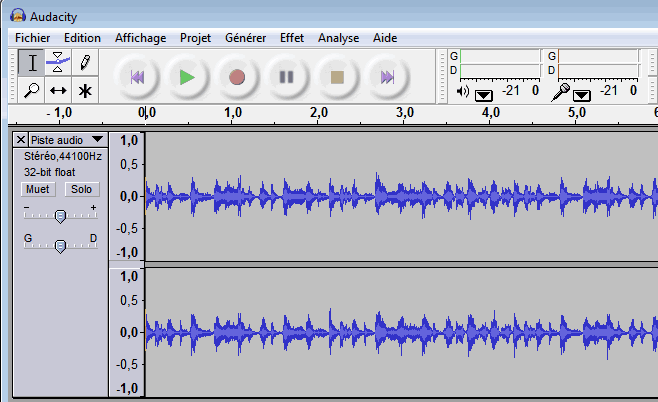Select the Multi-tool asterisk icon

(x=86, y=91)
